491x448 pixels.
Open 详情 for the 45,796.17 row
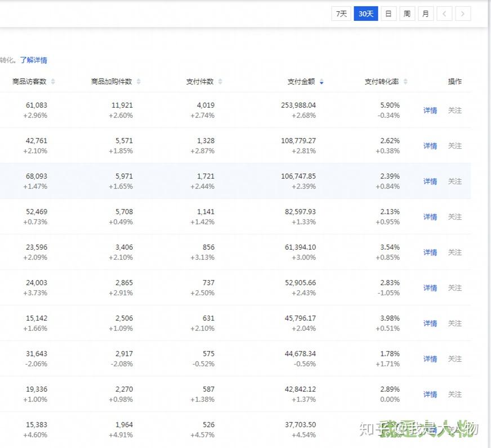430,323
